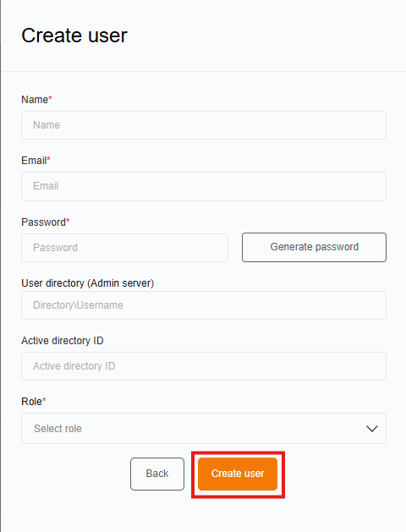406x532 pixels.
Task: Click the Active directory ID input box
Action: pos(204,366)
